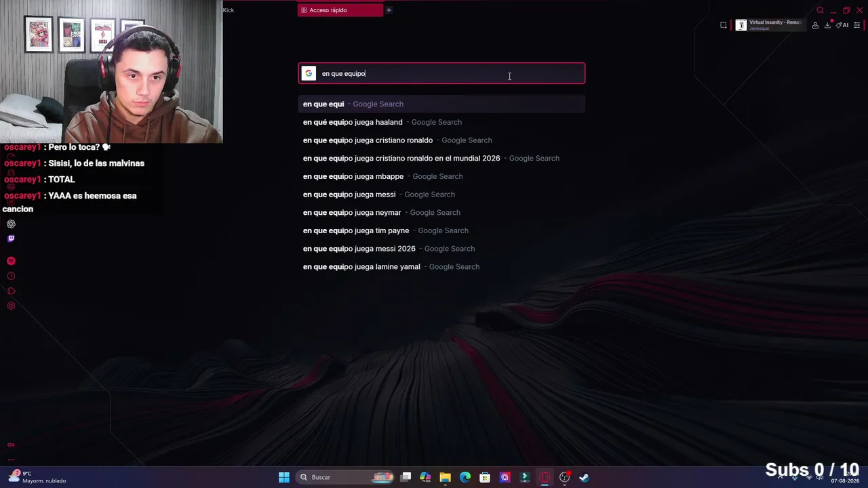Click the tab search magnifier icon
Viewport: 868px width, 488px height.
[820, 10]
